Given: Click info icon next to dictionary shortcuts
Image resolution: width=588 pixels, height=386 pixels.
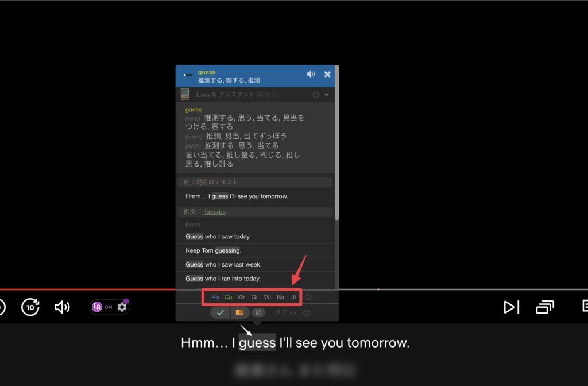Looking at the screenshot, I should tap(308, 297).
